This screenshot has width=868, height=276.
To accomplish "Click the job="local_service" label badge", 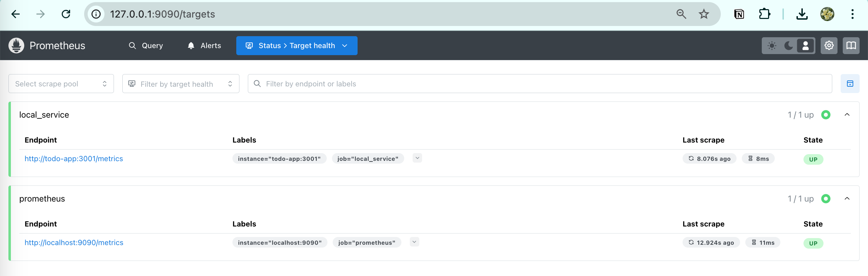I will point(368,159).
